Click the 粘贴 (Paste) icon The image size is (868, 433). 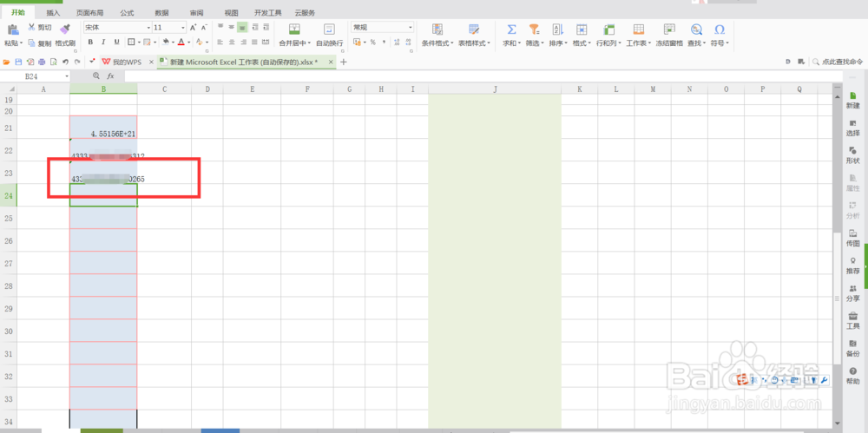click(13, 30)
